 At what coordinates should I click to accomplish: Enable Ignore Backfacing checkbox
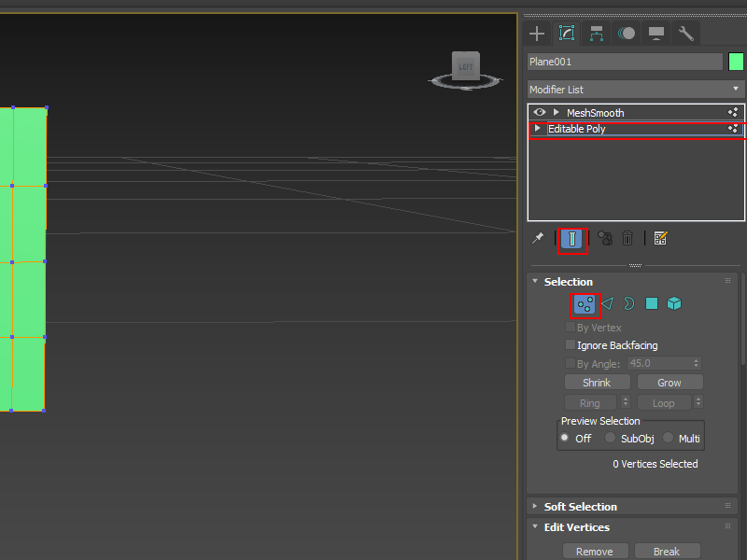pyautogui.click(x=570, y=344)
